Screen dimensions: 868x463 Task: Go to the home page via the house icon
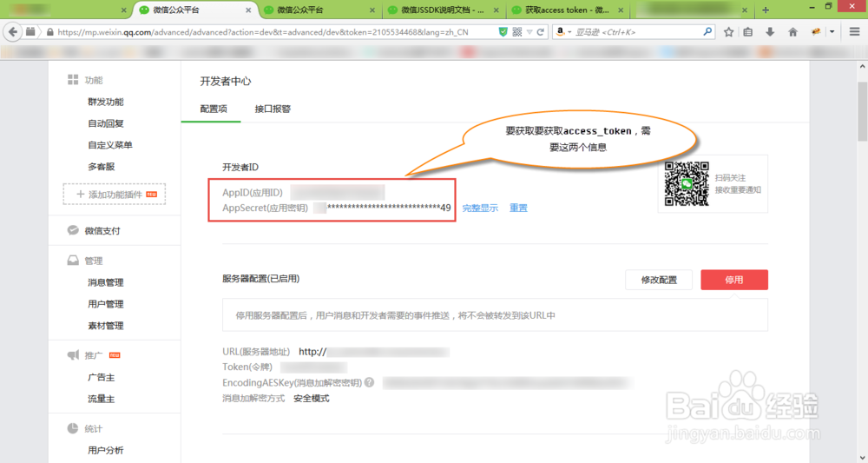click(792, 32)
